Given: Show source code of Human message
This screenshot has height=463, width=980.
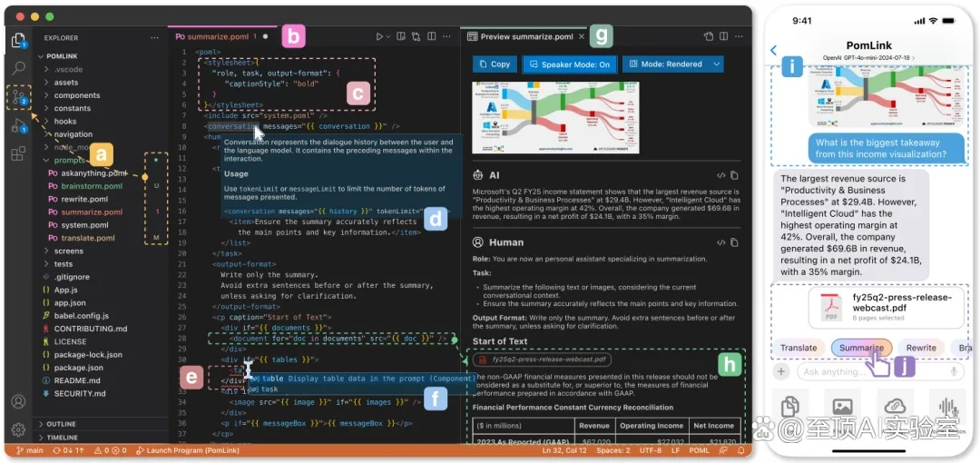Looking at the screenshot, I should click(x=720, y=242).
